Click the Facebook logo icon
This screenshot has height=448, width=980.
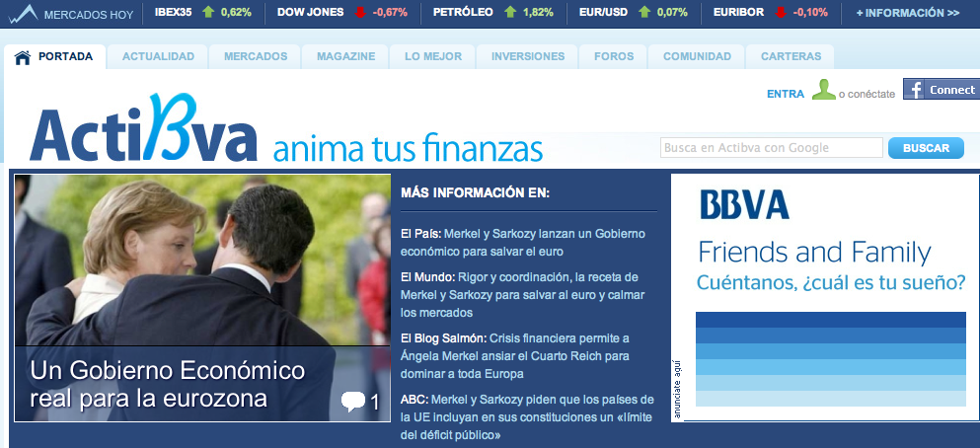[x=915, y=90]
